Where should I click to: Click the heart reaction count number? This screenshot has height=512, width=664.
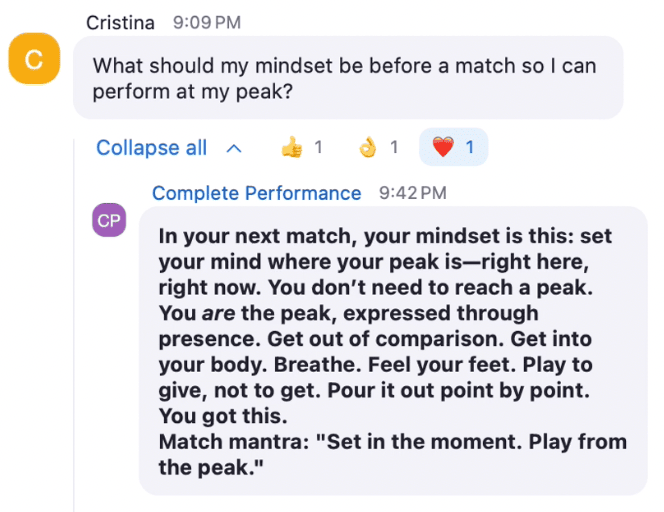(x=470, y=147)
